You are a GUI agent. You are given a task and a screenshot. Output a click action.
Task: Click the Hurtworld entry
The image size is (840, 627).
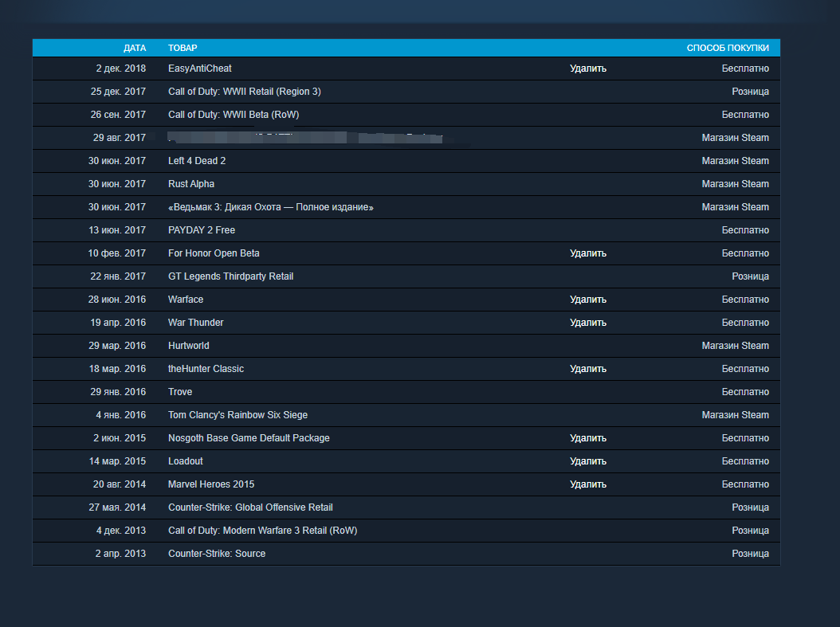click(x=189, y=346)
